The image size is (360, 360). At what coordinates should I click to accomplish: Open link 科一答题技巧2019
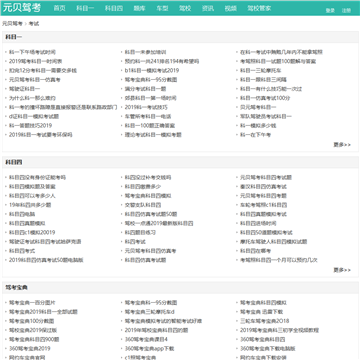tap(30, 125)
